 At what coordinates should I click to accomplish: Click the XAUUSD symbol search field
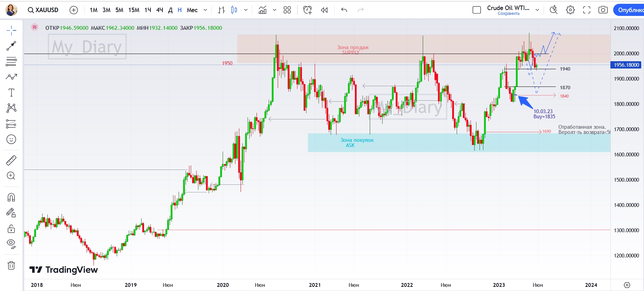tap(43, 10)
